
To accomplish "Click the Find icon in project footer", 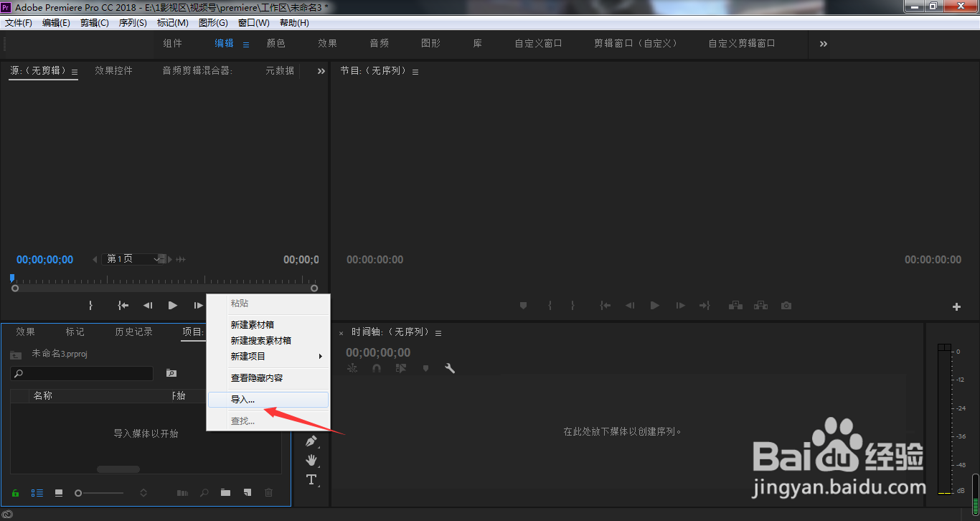I will point(204,493).
